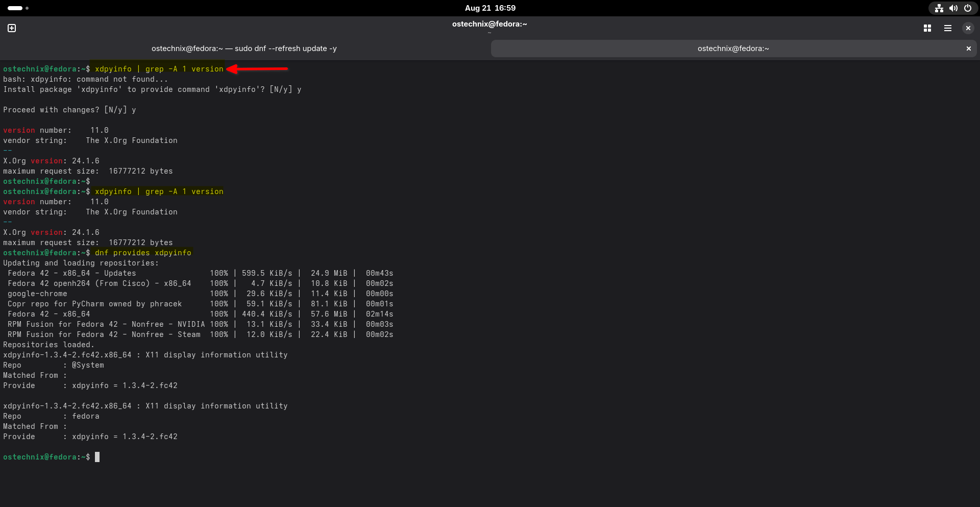Click 'Proceed with changes? [N/y]' line

pyautogui.click(x=69, y=110)
